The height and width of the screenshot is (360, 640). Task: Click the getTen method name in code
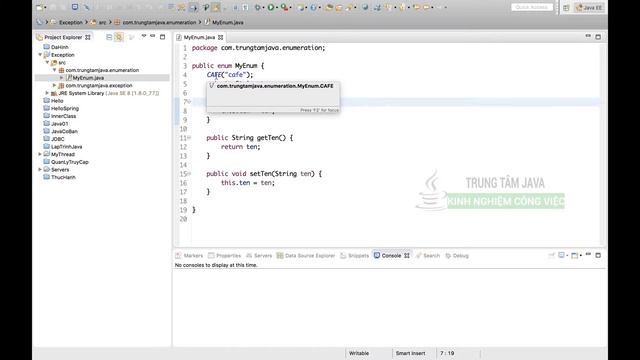click(x=269, y=138)
